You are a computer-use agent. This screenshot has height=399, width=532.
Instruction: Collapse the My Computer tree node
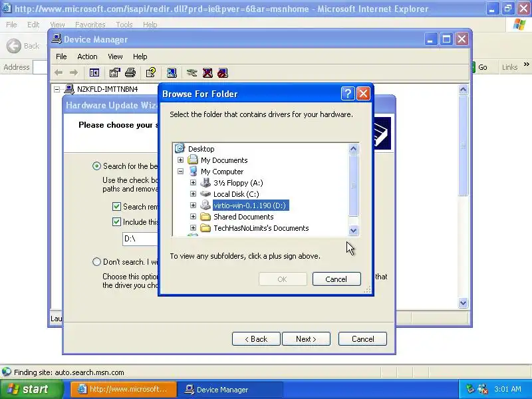tap(180, 172)
